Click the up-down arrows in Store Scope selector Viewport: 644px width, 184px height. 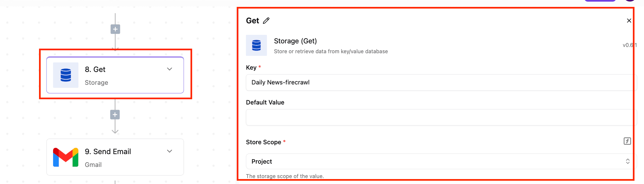point(628,161)
